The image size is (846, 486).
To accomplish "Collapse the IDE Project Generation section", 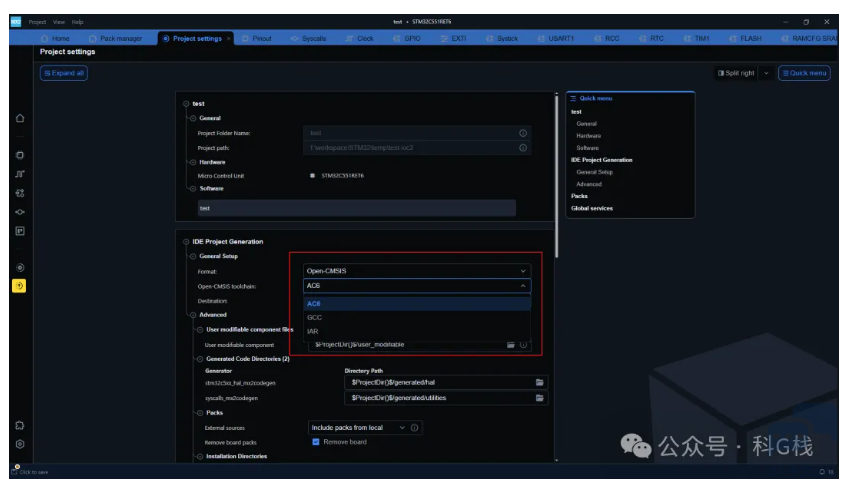I will (x=186, y=242).
